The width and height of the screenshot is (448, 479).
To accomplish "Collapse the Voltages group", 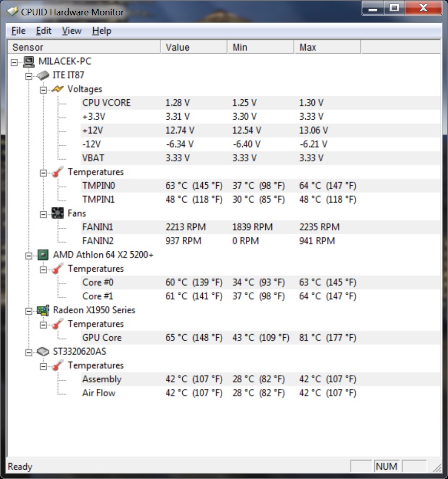I will pyautogui.click(x=44, y=90).
